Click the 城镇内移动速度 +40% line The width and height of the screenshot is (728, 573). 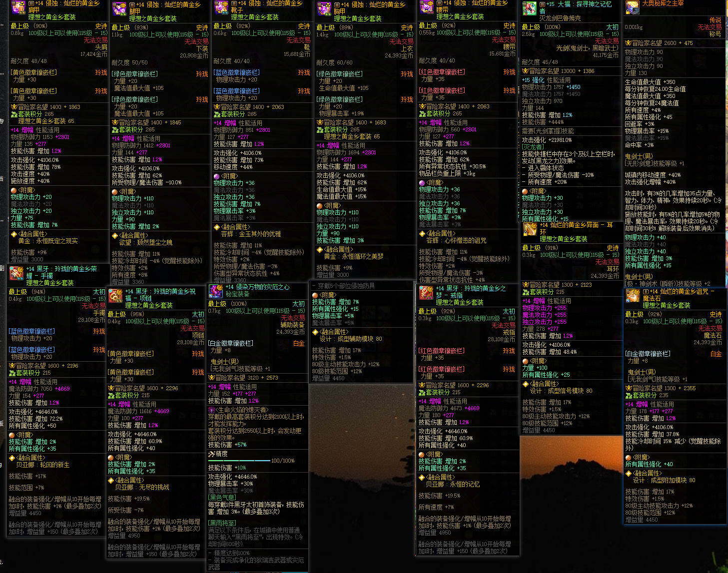[653, 175]
